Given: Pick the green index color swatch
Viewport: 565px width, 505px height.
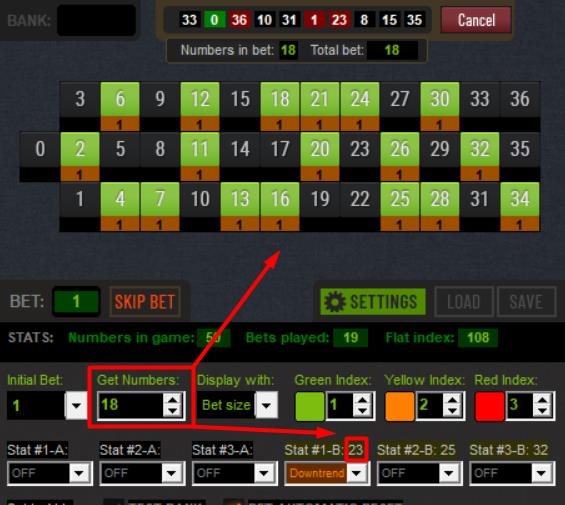Looking at the screenshot, I should tap(310, 406).
